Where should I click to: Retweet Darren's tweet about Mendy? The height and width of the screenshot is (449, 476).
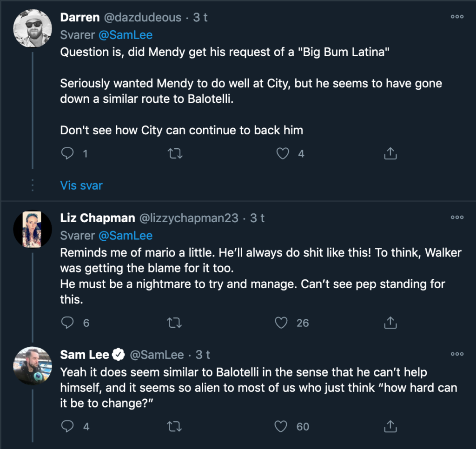click(174, 153)
